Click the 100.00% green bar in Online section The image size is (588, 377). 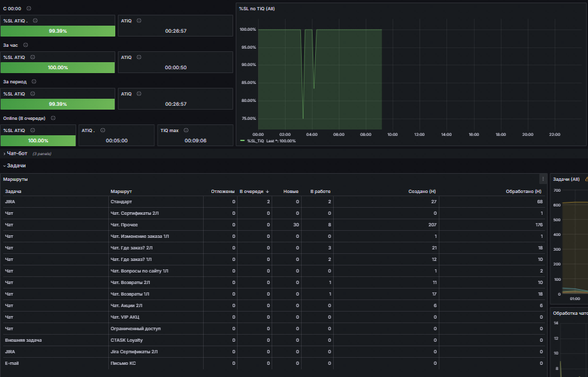[x=38, y=141]
